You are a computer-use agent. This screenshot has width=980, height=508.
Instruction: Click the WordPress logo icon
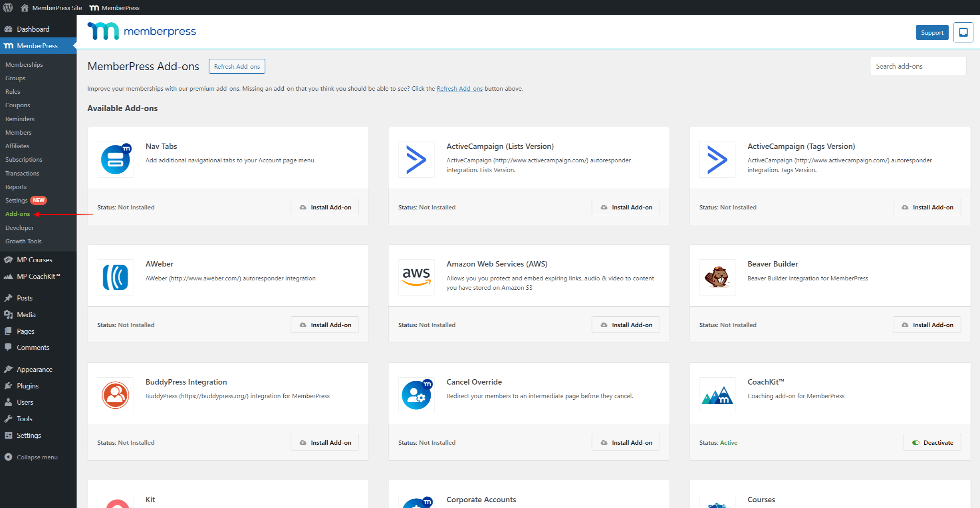[8, 7]
